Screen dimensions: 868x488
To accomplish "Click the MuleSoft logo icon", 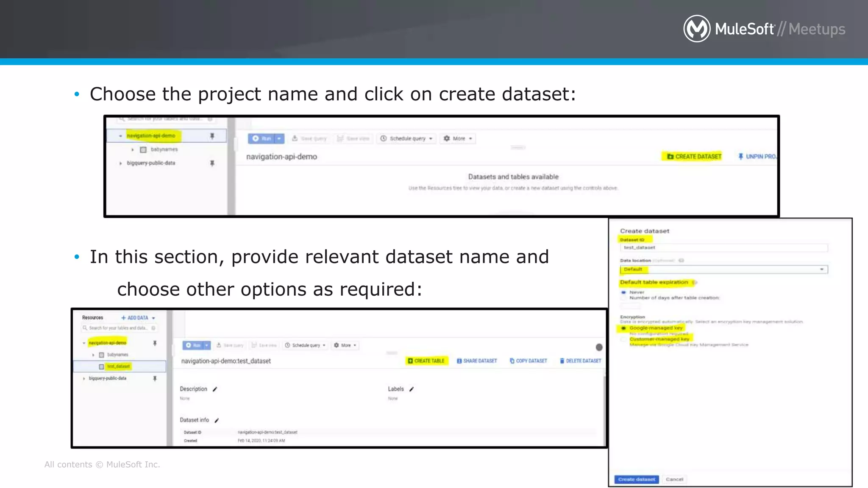I will (697, 28).
